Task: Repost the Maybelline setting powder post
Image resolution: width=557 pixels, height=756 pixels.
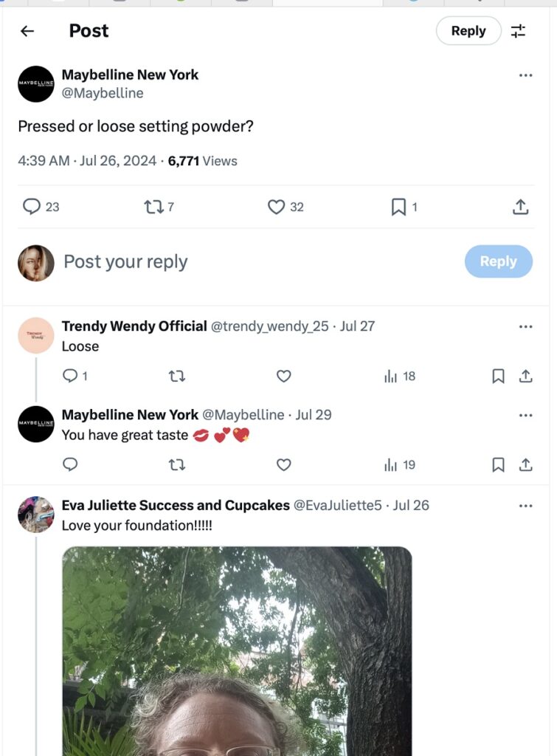Action: (x=153, y=207)
